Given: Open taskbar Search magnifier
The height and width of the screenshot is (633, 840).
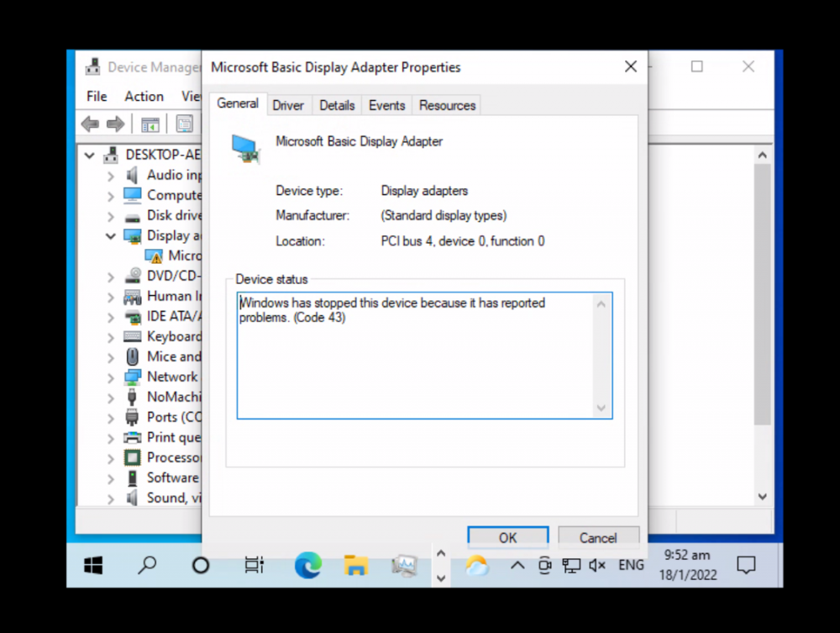Looking at the screenshot, I should pos(147,565).
